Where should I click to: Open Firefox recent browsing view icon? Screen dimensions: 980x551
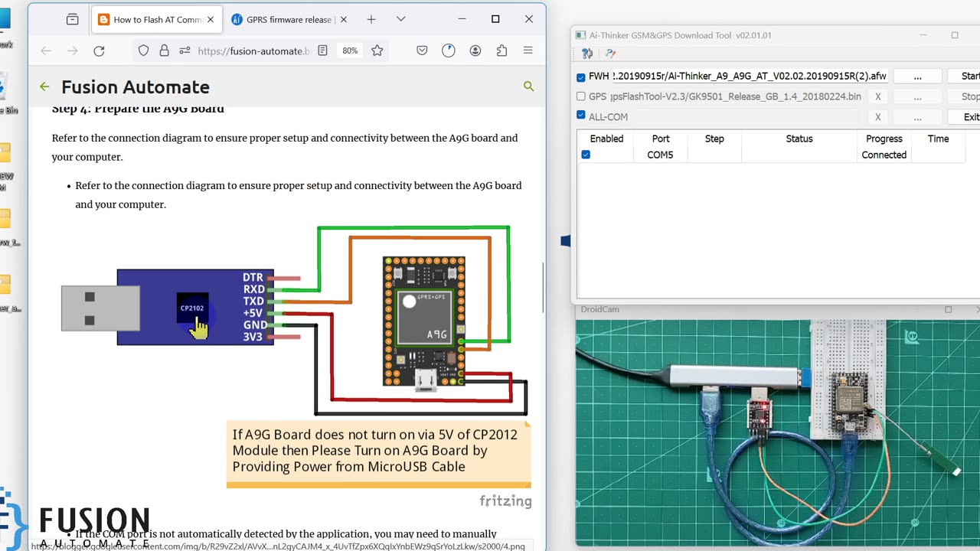[72, 19]
